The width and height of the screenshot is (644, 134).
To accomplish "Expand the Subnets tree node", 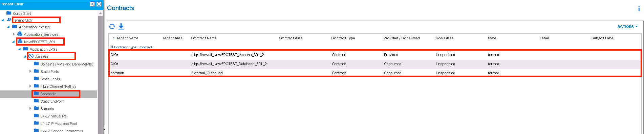I will click(x=30, y=108).
